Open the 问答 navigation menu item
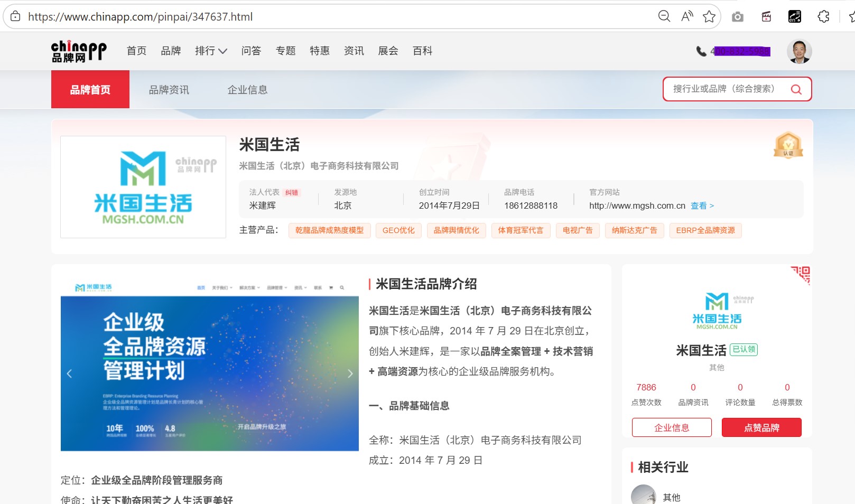 pos(251,51)
